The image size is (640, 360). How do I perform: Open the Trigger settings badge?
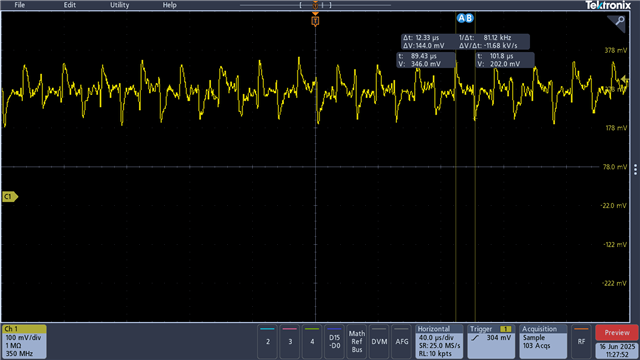coord(491,341)
